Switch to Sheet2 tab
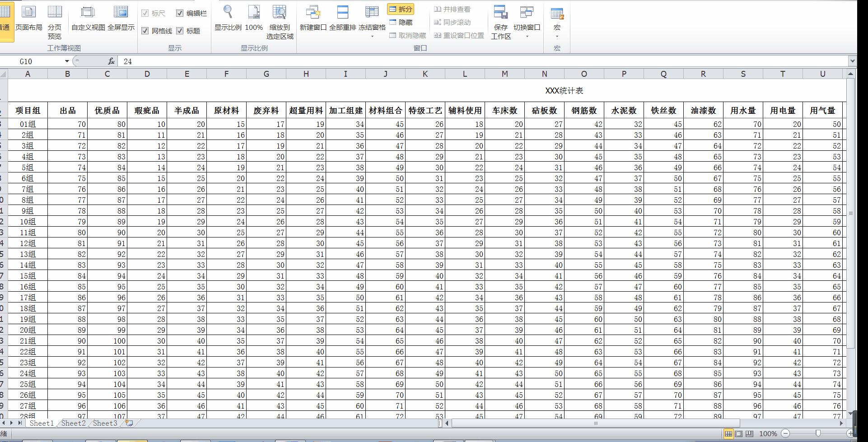 (73, 423)
